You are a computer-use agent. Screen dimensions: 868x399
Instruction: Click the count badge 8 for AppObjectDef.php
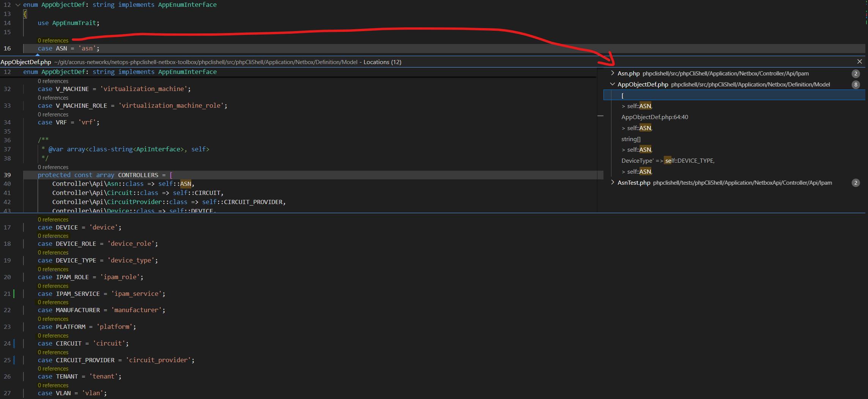click(855, 85)
